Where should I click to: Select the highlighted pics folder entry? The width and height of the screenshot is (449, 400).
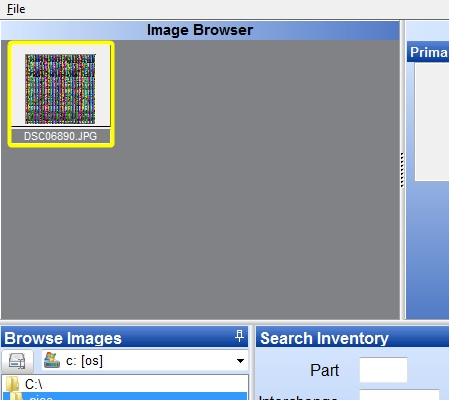(125, 396)
